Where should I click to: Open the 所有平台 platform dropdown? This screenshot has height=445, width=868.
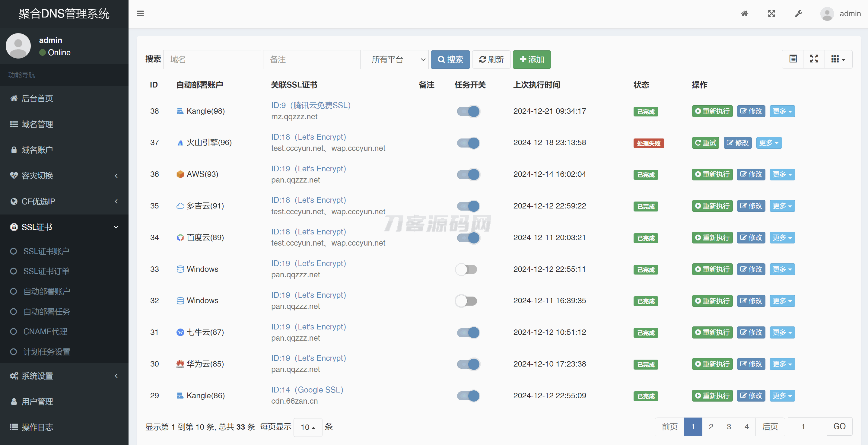(395, 60)
